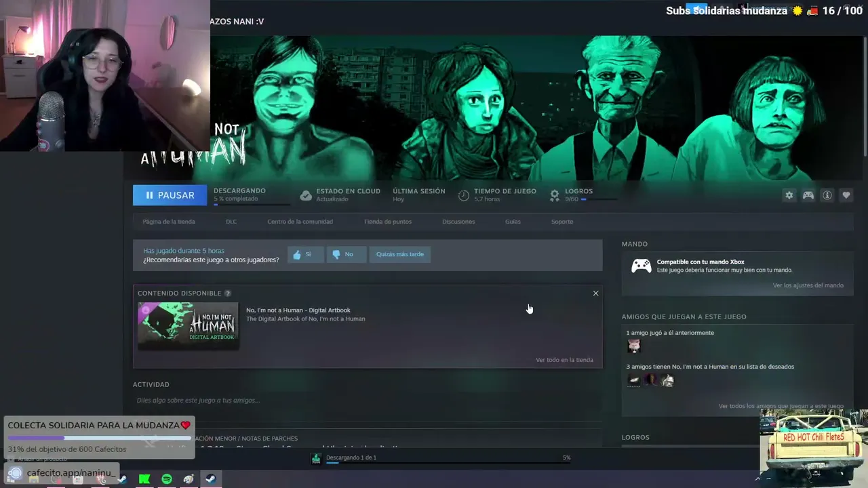Open the active Steam taskbar icon

(x=210, y=479)
